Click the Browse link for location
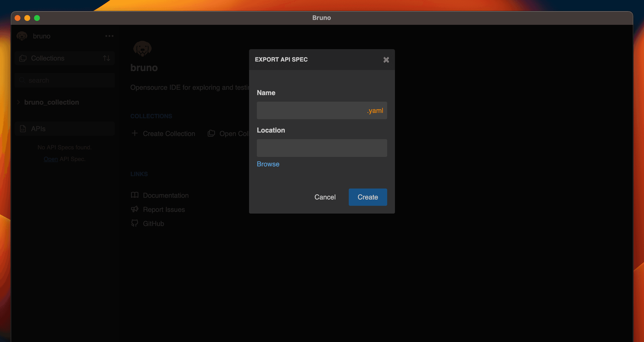The image size is (644, 342). (268, 164)
